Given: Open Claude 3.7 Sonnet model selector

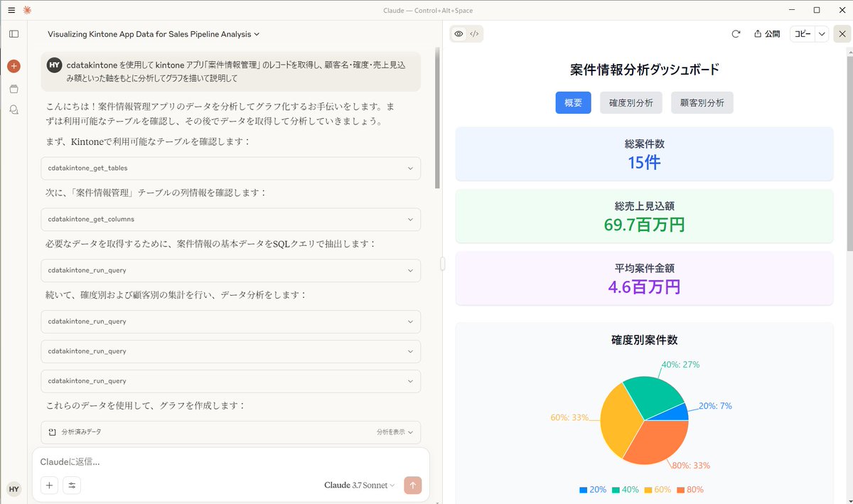Looking at the screenshot, I should tap(359, 485).
